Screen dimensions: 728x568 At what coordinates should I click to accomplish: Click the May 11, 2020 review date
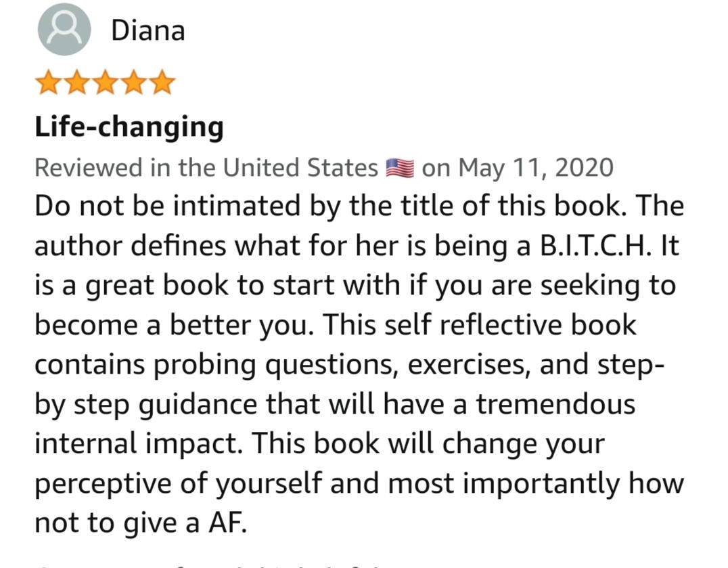pos(536,168)
